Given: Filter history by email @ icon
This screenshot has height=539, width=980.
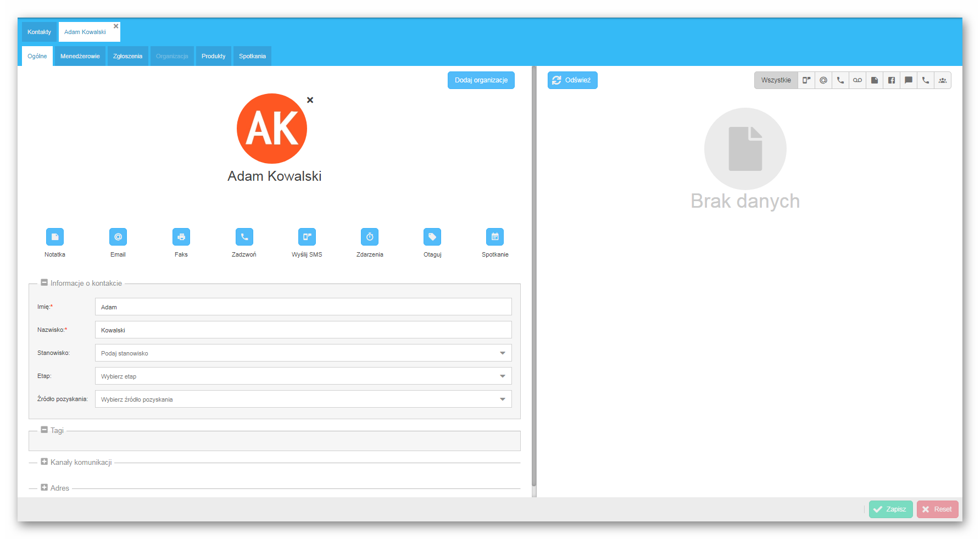Looking at the screenshot, I should (x=823, y=80).
